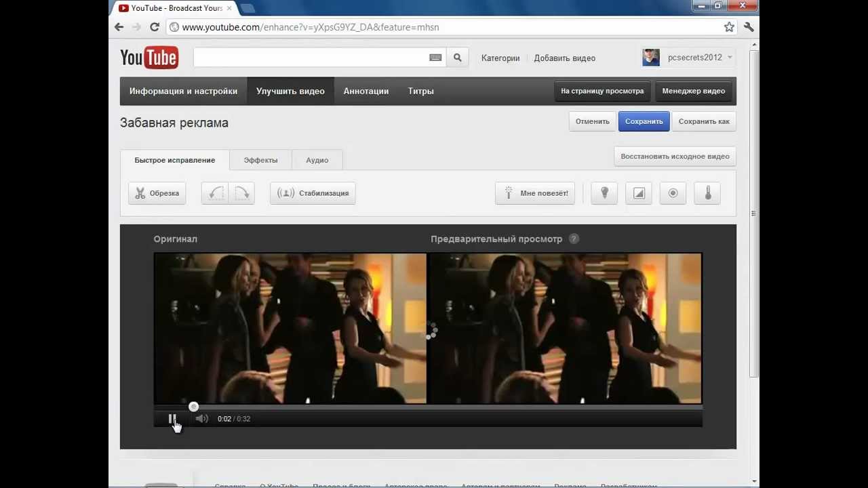This screenshot has width=868, height=488.
Task: Click the preview video pane
Action: 566,329
